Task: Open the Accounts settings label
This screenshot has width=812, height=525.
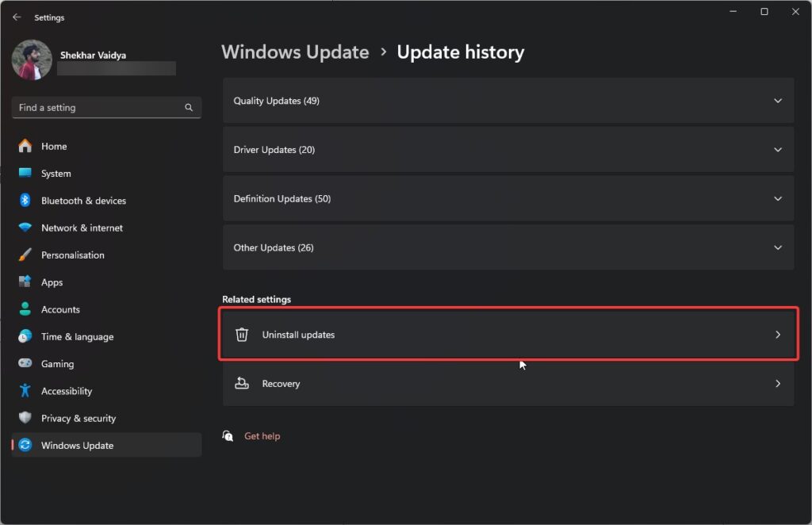Action: 60,309
